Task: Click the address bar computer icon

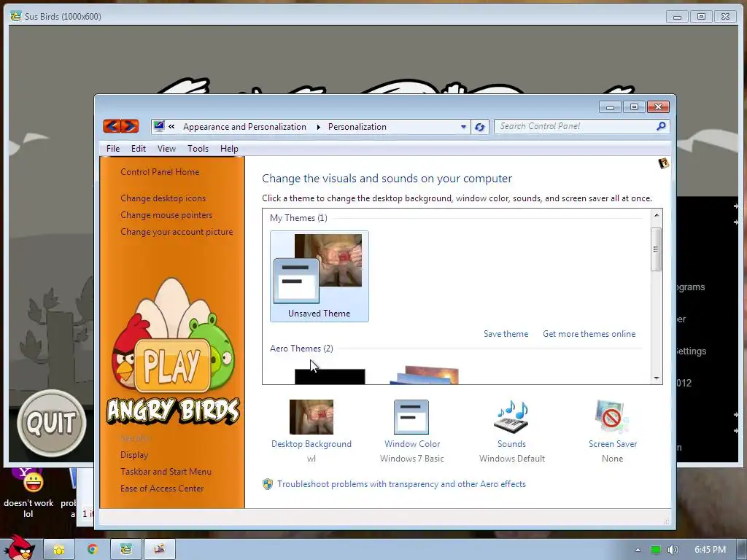Action: point(159,126)
